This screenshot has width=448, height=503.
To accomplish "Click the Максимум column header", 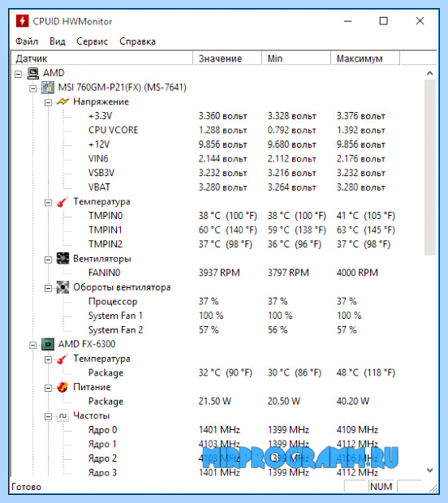I will point(365,58).
